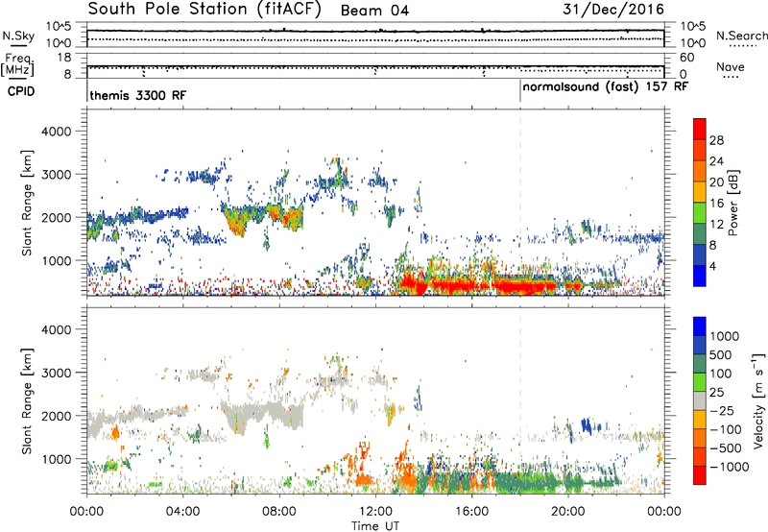Click the '20:00' time tick label
Screen dimensions: 768x532
click(567, 512)
